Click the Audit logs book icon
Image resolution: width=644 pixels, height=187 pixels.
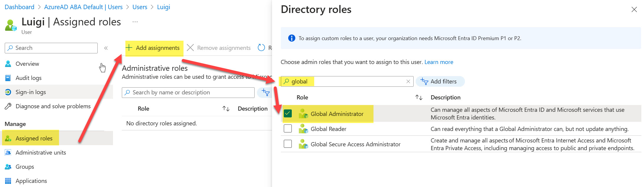tap(8, 78)
